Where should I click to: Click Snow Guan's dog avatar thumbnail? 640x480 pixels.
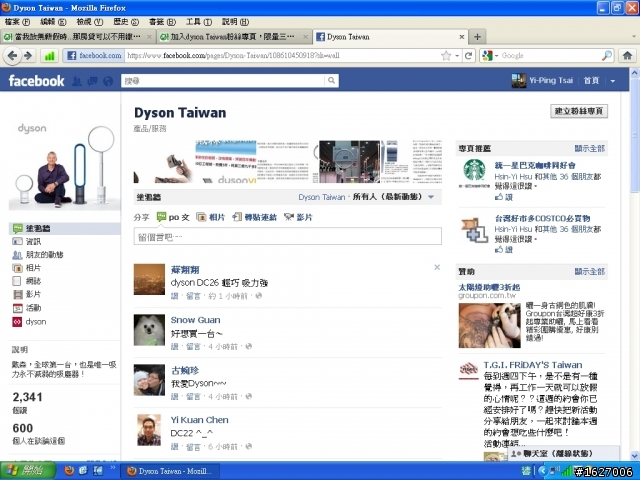point(149,330)
